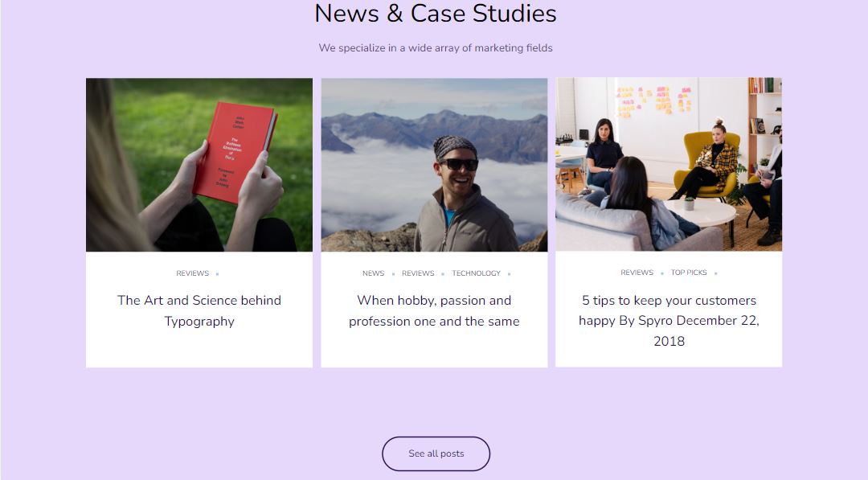Viewport: 868px width, 480px height.
Task: Select NEWS category under the hiker post
Action: [373, 273]
